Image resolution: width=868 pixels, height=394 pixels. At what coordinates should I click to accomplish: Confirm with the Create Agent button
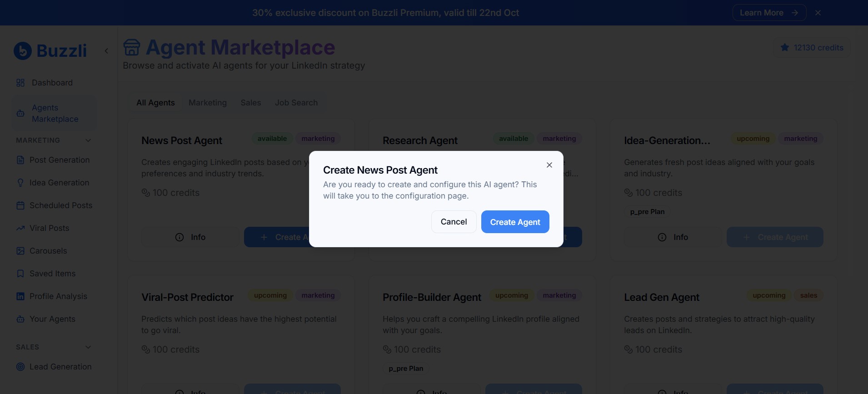tap(514, 222)
